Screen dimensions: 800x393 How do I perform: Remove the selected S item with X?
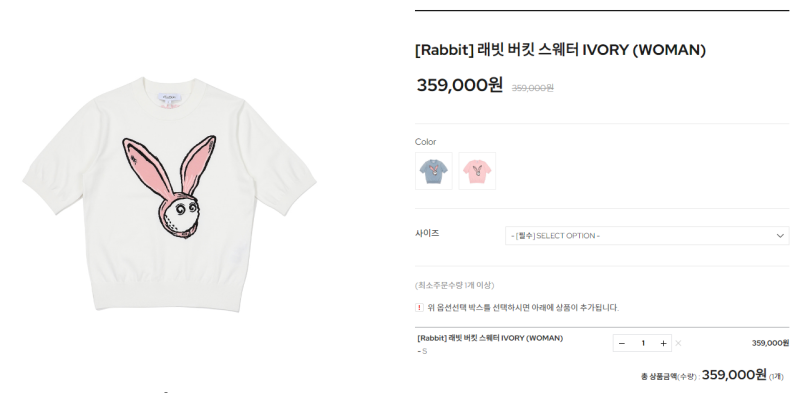pyautogui.click(x=678, y=343)
